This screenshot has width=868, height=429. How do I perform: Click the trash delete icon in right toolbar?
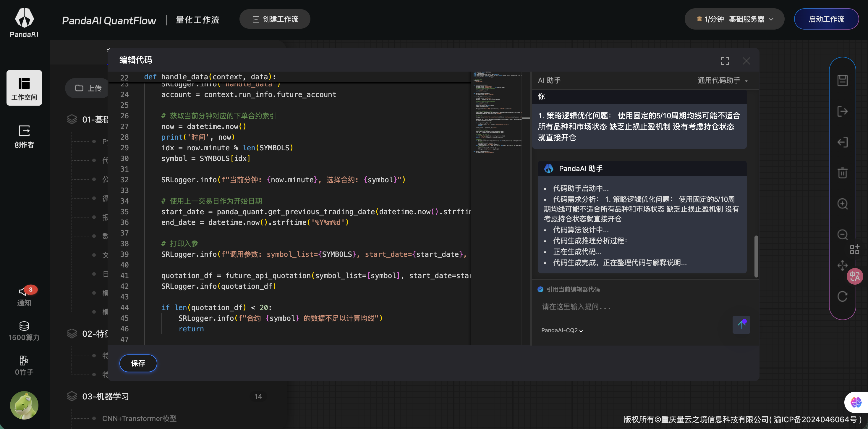coord(842,173)
